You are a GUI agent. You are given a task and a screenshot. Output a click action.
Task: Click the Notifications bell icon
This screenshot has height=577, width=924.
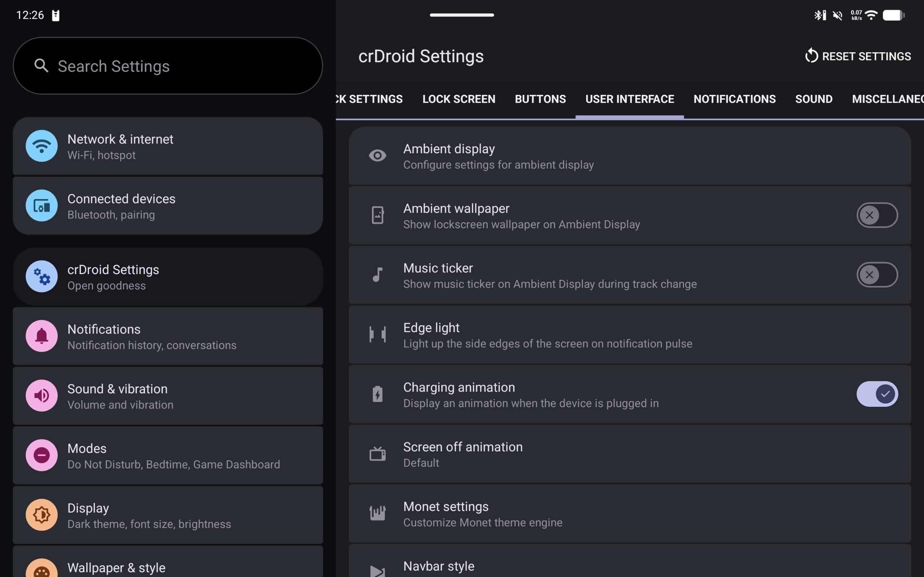[42, 336]
